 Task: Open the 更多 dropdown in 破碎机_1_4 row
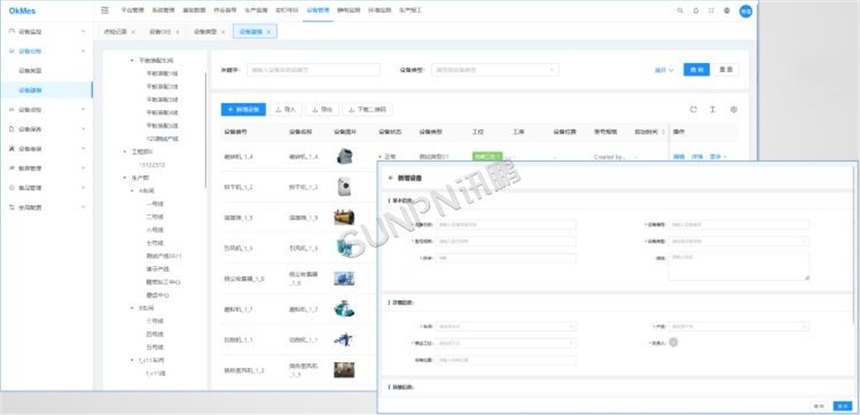pyautogui.click(x=718, y=157)
